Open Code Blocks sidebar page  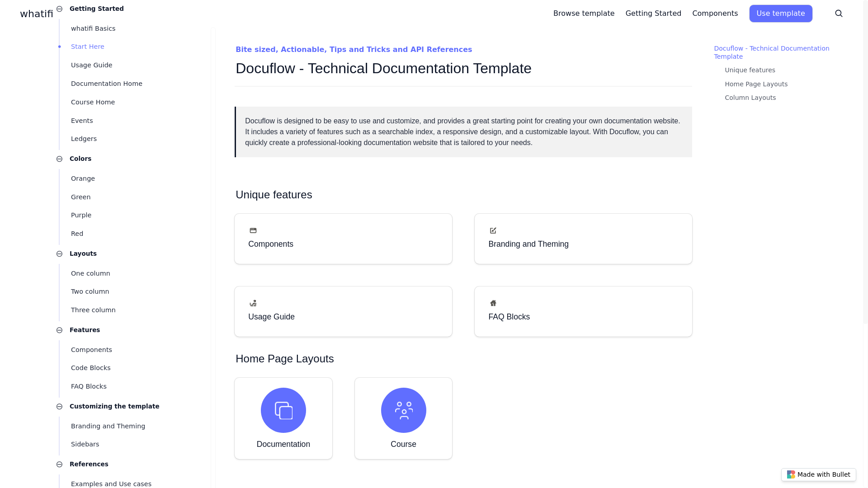pyautogui.click(x=91, y=368)
